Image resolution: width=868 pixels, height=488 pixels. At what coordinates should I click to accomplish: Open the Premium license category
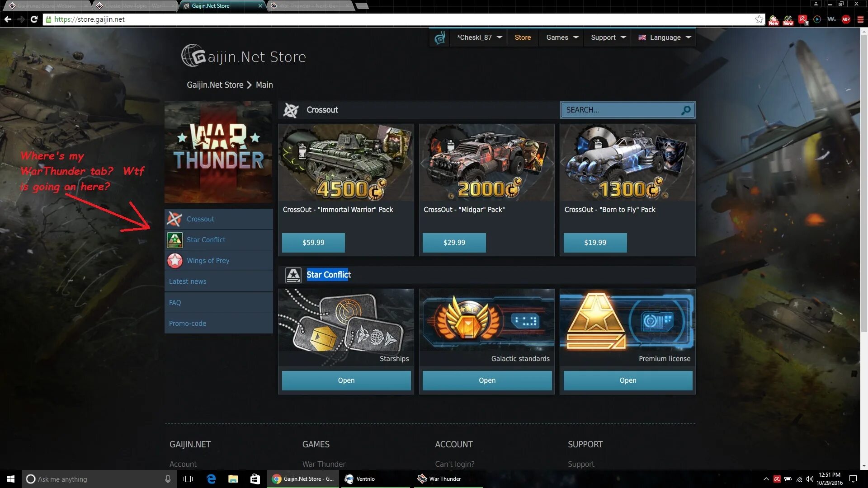click(x=628, y=380)
